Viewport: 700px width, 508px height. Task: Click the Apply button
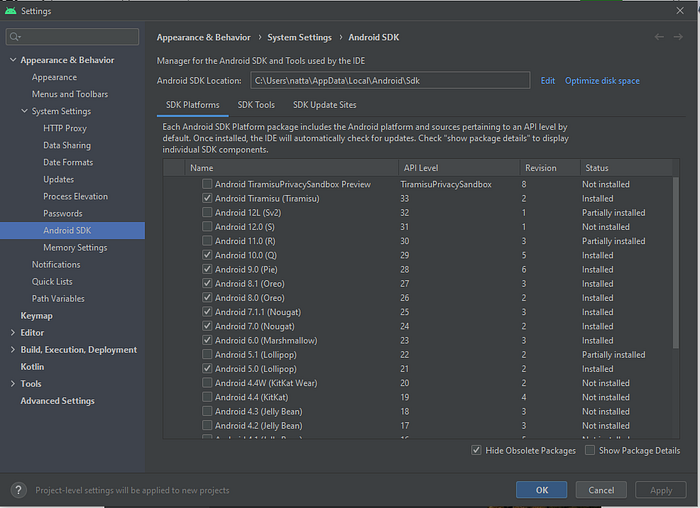[661, 490]
